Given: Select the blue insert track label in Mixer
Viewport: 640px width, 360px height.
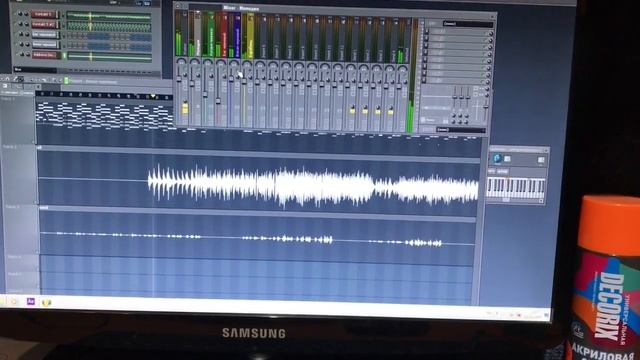Looking at the screenshot, I should [237, 35].
